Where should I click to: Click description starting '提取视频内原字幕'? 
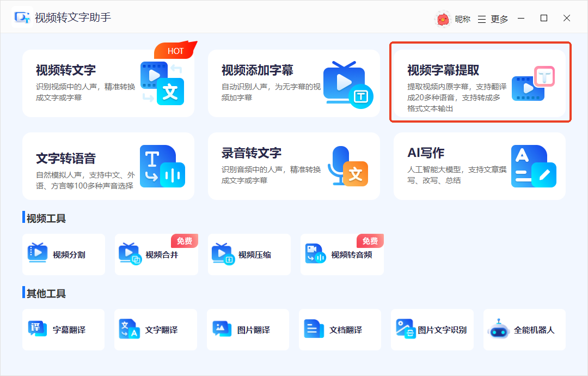click(x=457, y=98)
